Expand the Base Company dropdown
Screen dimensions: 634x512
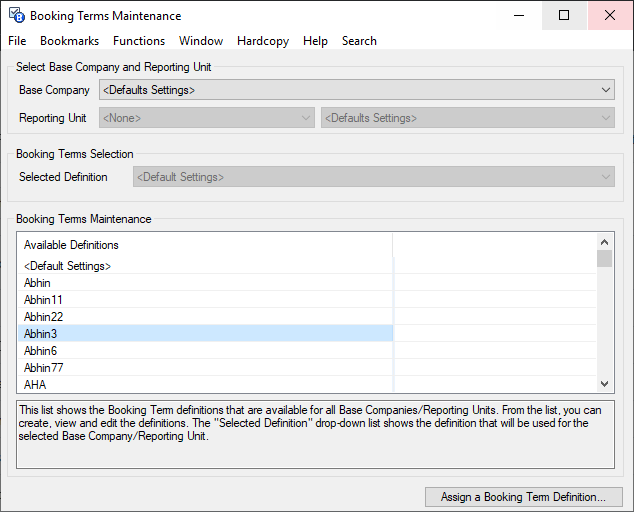tap(606, 90)
